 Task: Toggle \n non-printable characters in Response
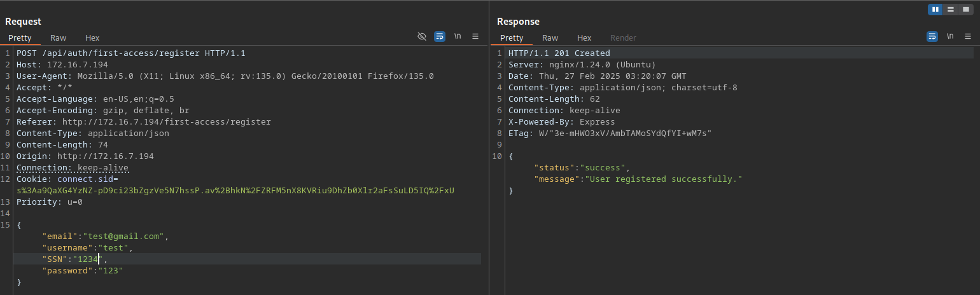point(950,37)
